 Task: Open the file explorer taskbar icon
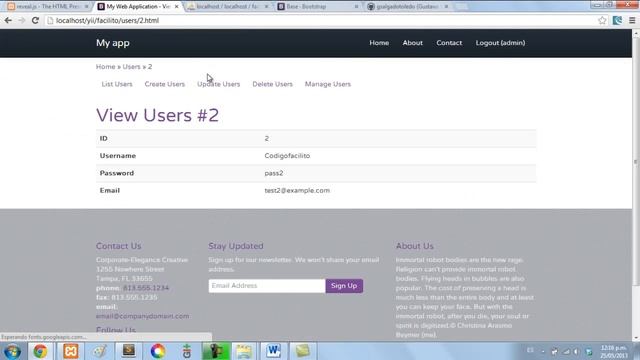coord(244,351)
